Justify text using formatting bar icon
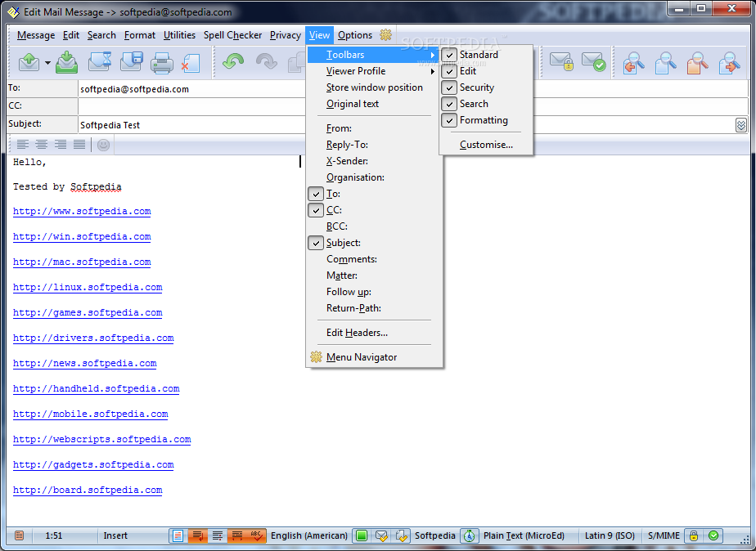This screenshot has height=551, width=756. pos(79,145)
